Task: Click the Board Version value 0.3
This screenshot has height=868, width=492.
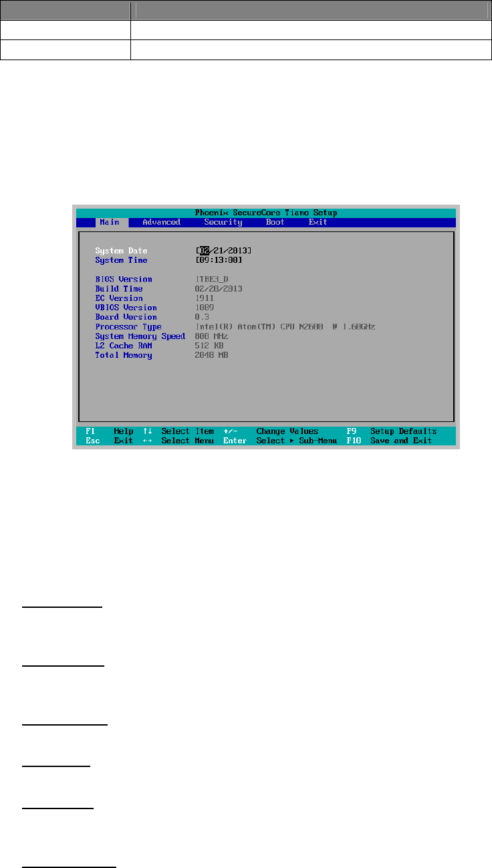Action: pos(202,317)
